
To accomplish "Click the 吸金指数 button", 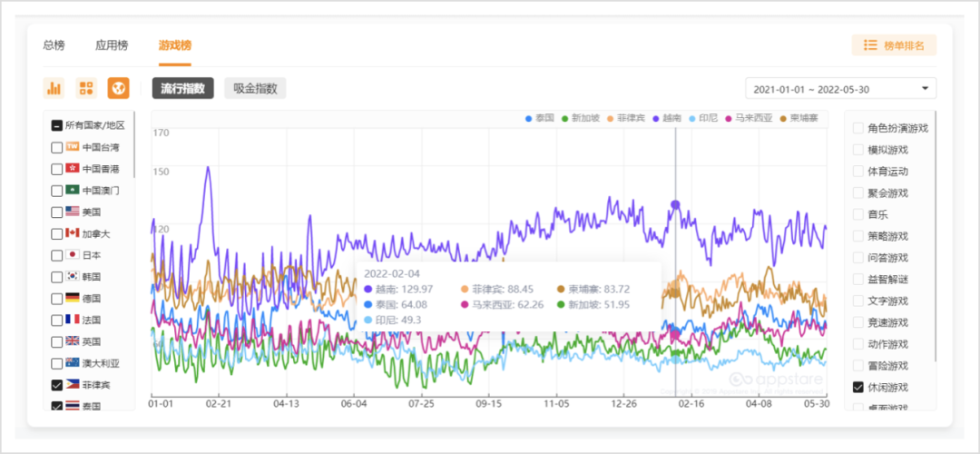I will click(x=255, y=88).
